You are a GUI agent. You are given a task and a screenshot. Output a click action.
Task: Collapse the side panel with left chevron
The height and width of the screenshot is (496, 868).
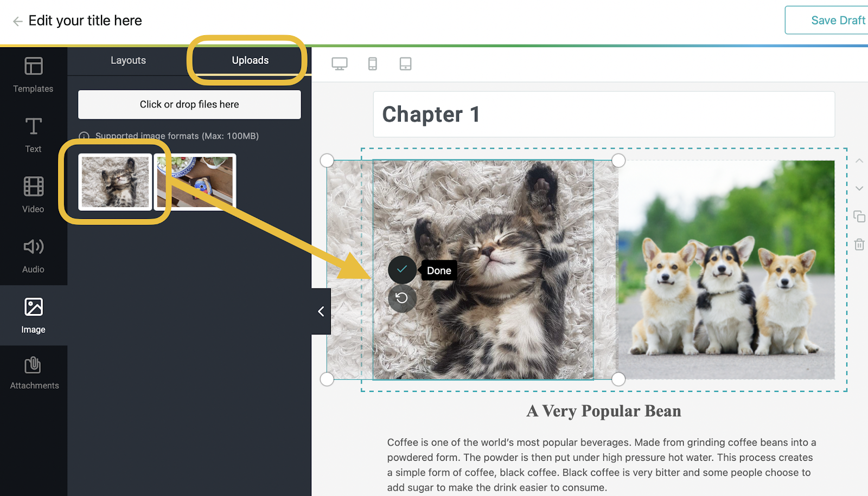321,311
